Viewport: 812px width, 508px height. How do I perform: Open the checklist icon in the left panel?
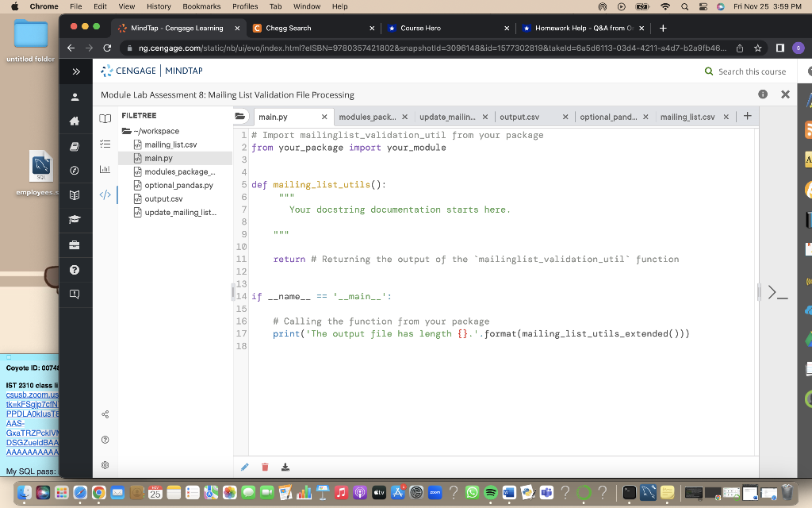105,144
